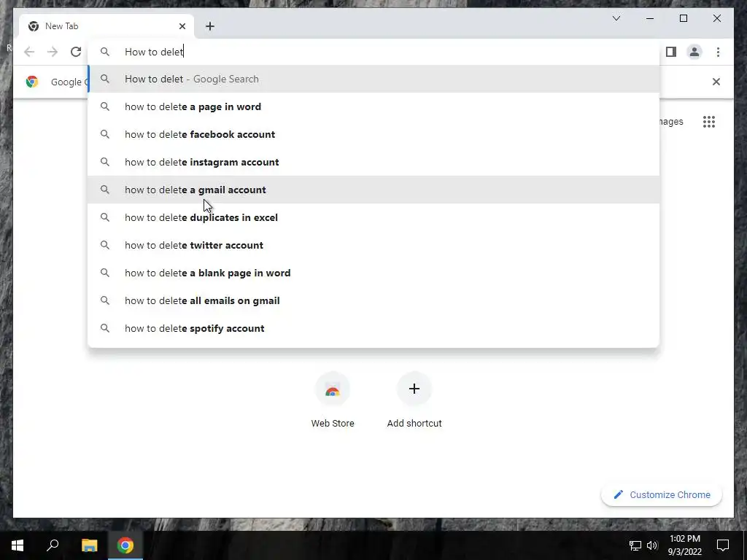
Task: Close the New Tab tab
Action: click(x=182, y=26)
